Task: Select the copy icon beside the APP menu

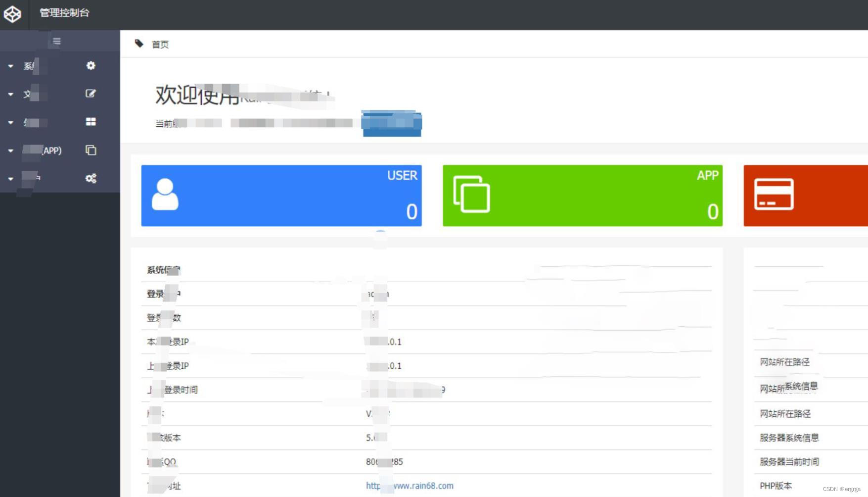Action: [91, 150]
